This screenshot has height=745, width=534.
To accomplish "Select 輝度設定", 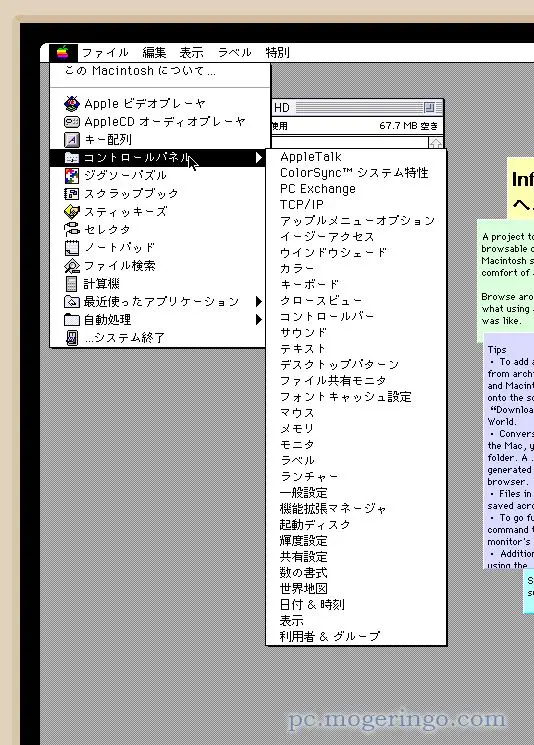I will [356, 541].
